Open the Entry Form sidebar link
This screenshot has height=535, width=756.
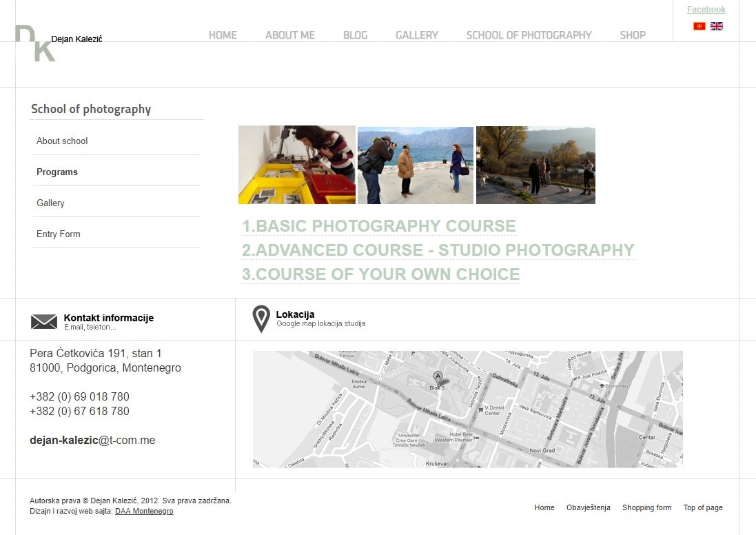[x=59, y=234]
